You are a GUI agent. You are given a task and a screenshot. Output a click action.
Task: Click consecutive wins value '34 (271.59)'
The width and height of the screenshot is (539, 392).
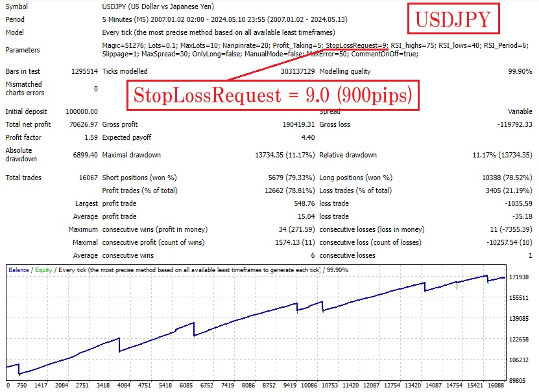point(296,229)
